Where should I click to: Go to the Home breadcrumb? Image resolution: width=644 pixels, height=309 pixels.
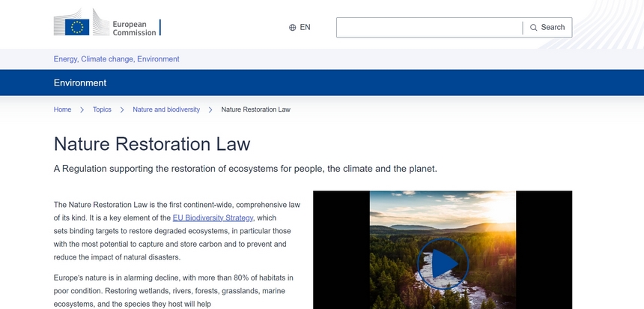point(62,109)
